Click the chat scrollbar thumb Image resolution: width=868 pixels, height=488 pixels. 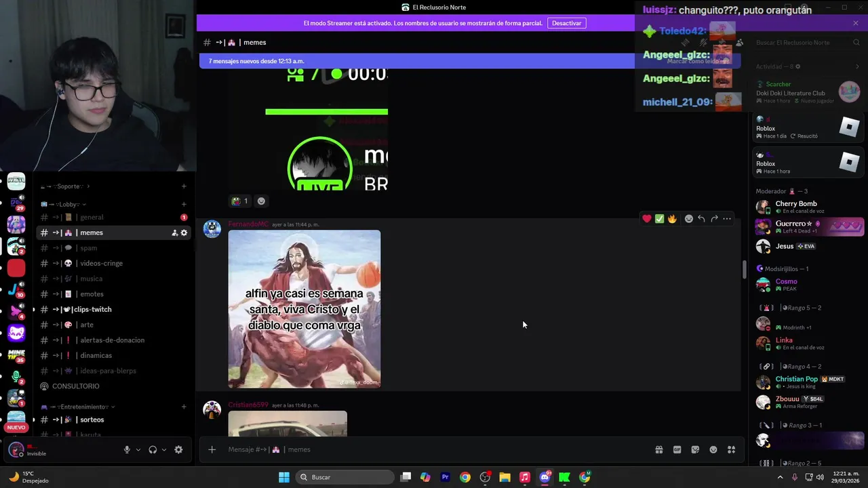[x=744, y=269]
